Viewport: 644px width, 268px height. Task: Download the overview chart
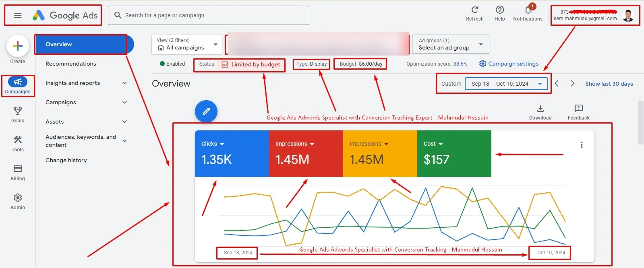[x=540, y=112]
